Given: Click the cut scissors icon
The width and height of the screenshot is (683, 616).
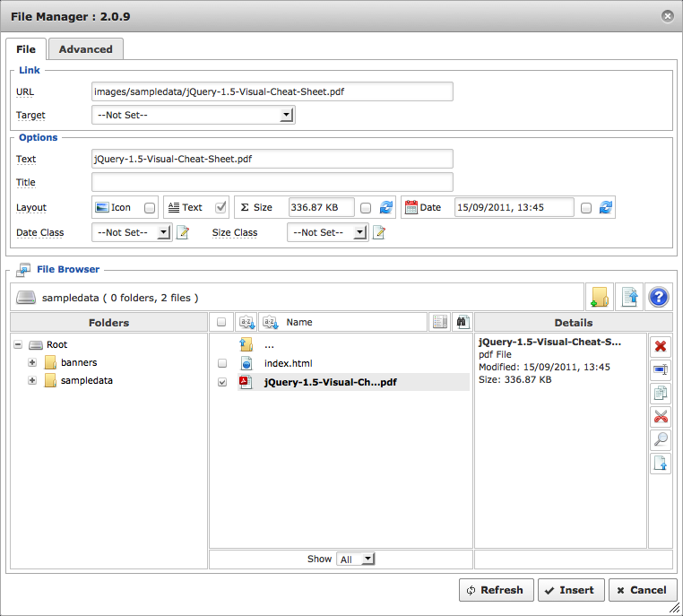Looking at the screenshot, I should pyautogui.click(x=661, y=417).
